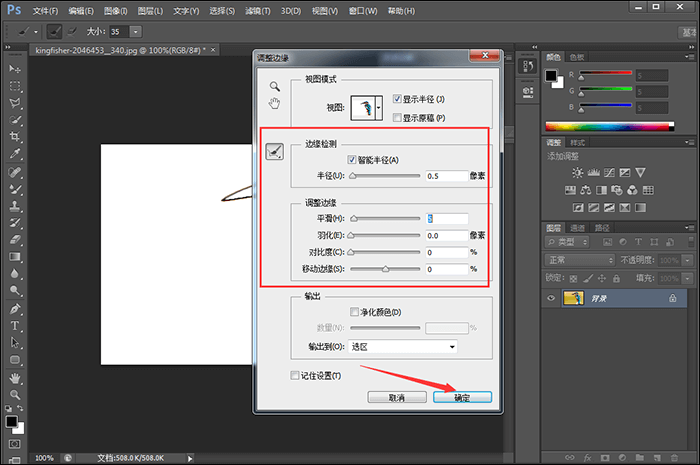Select the Zoom tool in Refine Edge dialog
This screenshot has width=700, height=465.
tap(275, 86)
